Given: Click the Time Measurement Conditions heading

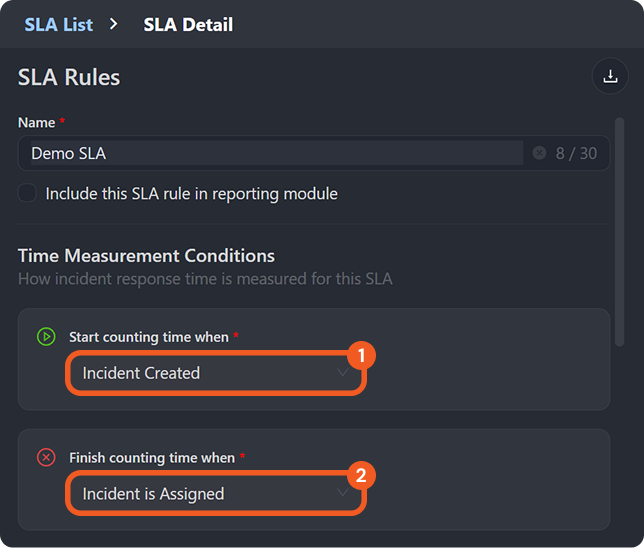Looking at the screenshot, I should pos(146,256).
